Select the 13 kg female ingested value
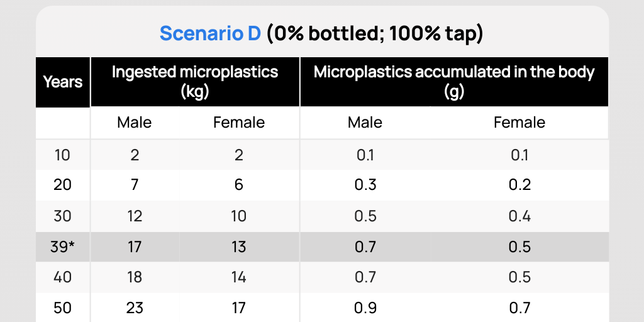The image size is (644, 322). click(239, 247)
